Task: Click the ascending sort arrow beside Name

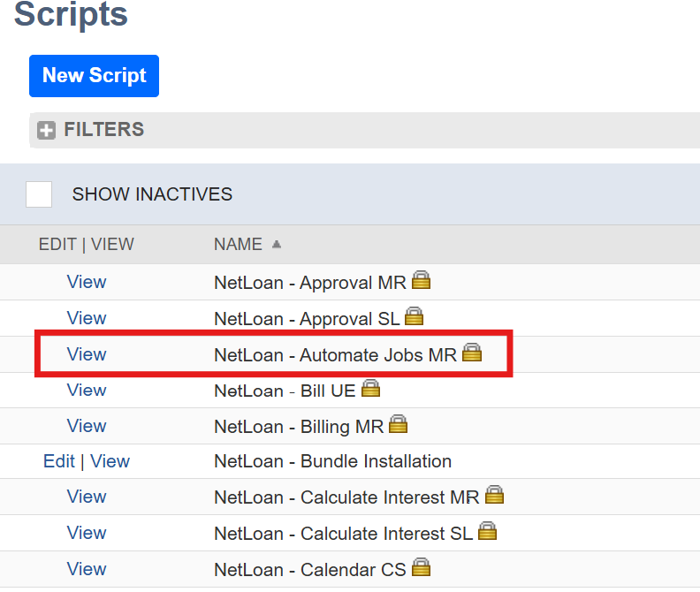Action: (278, 245)
